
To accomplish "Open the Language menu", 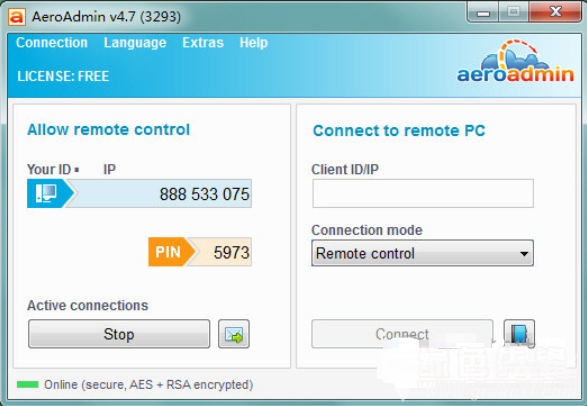I will click(135, 43).
